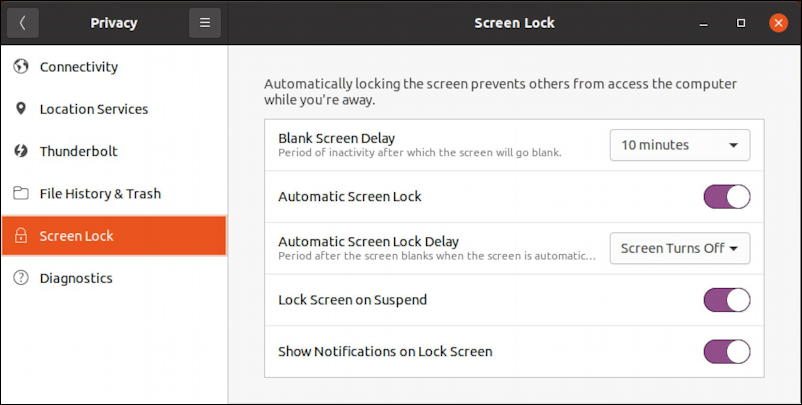The image size is (802, 405).
Task: Disable the Automatic Screen Lock switch
Action: point(727,197)
